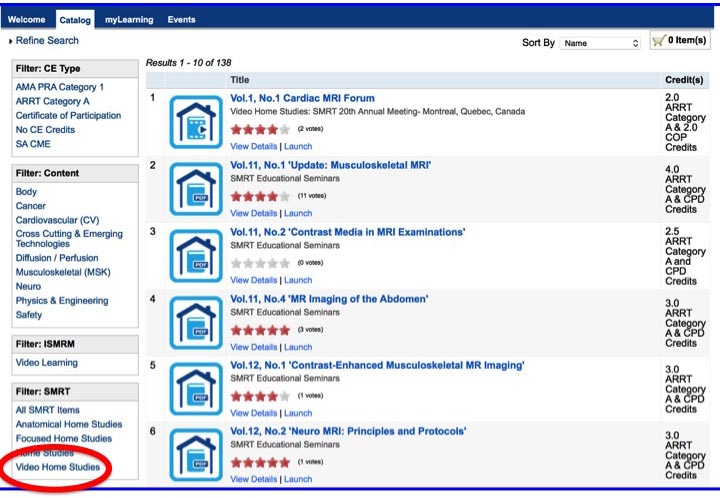Expand the Refine Search section
Viewport: 720px width, 498px height.
click(44, 41)
